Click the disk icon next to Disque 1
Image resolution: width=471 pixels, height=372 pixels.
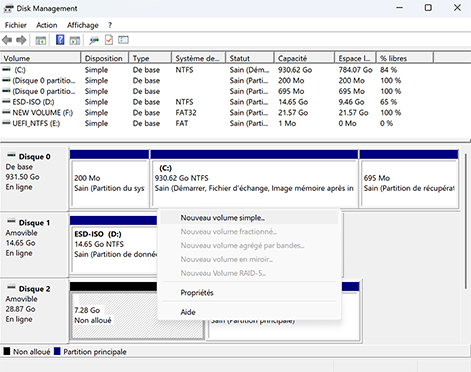[11, 221]
